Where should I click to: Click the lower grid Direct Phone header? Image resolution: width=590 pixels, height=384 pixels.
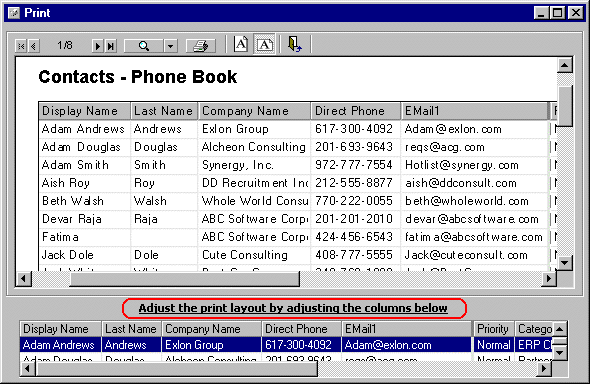pyautogui.click(x=301, y=329)
